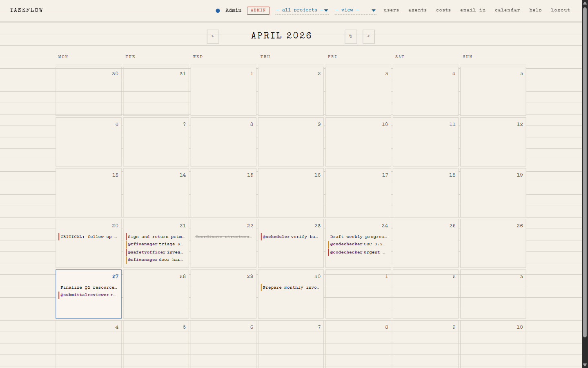Open the view selector dropdown

[347, 10]
